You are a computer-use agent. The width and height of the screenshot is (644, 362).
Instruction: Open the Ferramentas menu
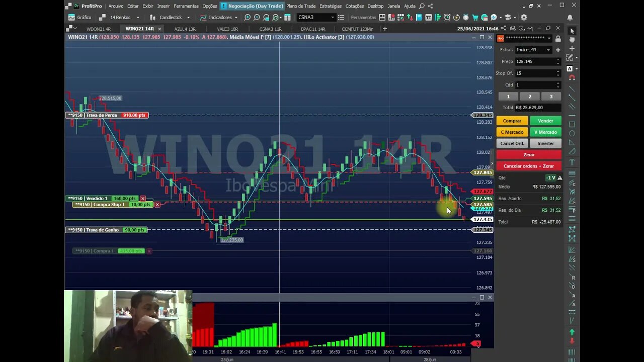tap(186, 6)
